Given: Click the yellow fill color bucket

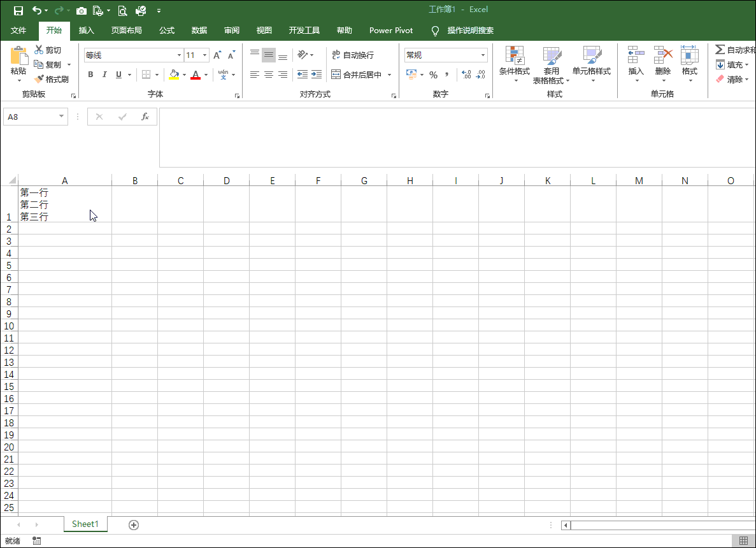Looking at the screenshot, I should click(174, 75).
